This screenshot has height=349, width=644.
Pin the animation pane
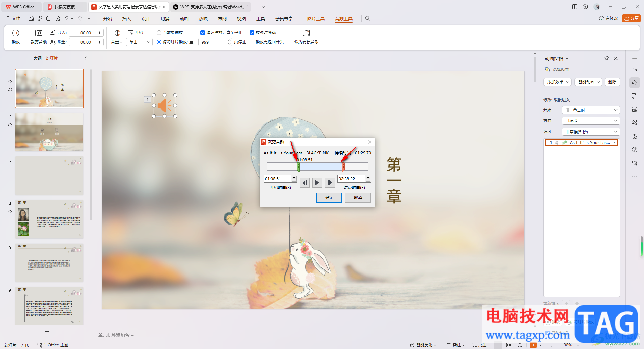point(606,58)
